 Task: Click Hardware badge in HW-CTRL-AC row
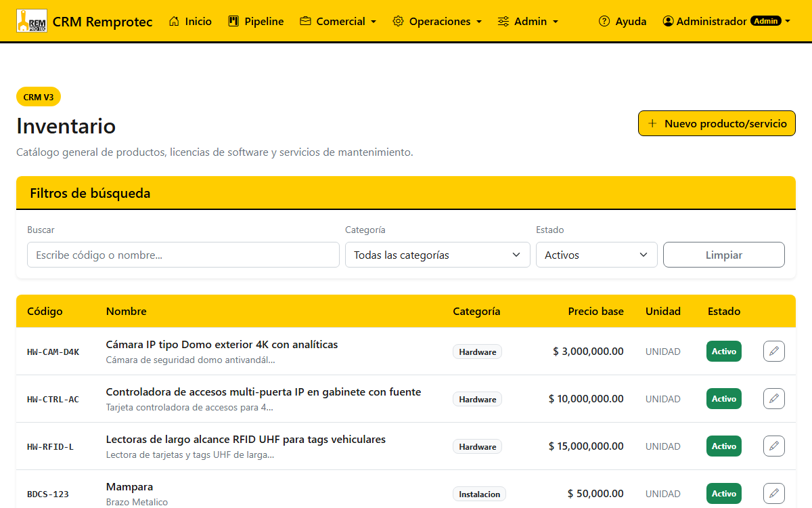477,399
